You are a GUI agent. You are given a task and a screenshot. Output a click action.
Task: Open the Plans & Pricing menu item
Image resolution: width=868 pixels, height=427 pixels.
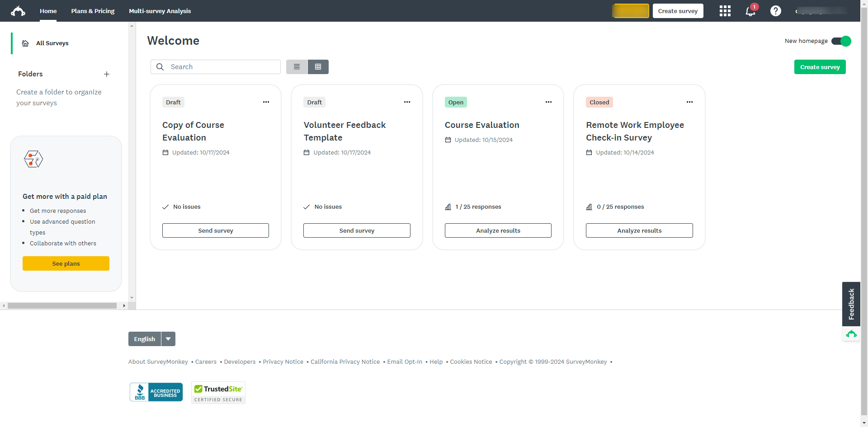(93, 11)
